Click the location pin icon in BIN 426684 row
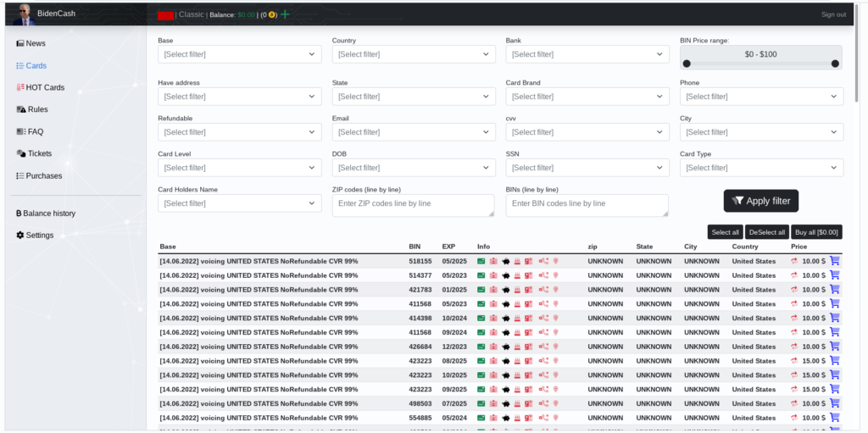Viewport: 868px width, 433px height. coord(556,347)
